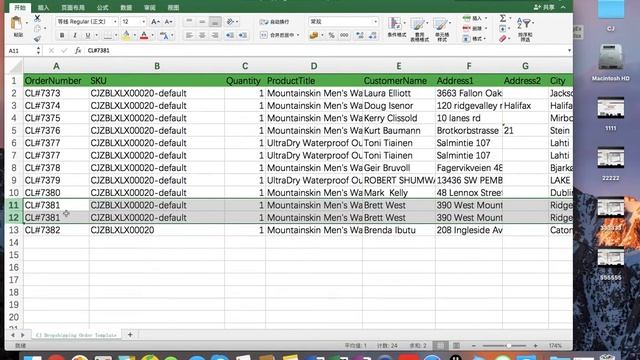The width and height of the screenshot is (640, 360).
Task: Open the Review (审阅) ribbon tab
Action: pyautogui.click(x=150, y=8)
